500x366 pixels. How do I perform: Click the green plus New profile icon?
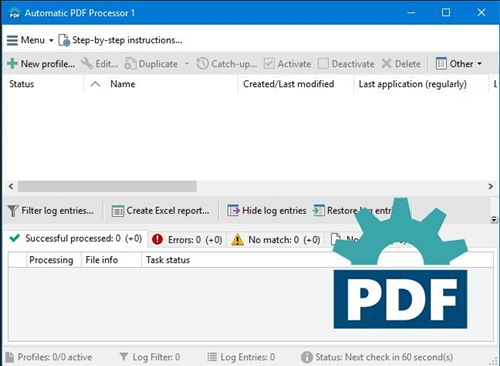12,63
